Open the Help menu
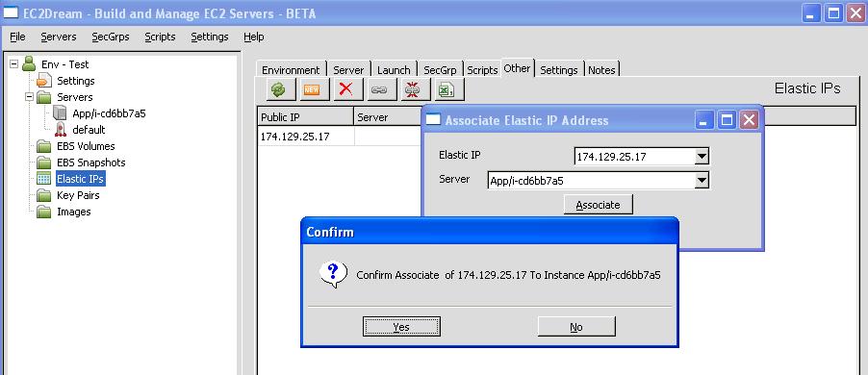The image size is (868, 375). point(253,37)
